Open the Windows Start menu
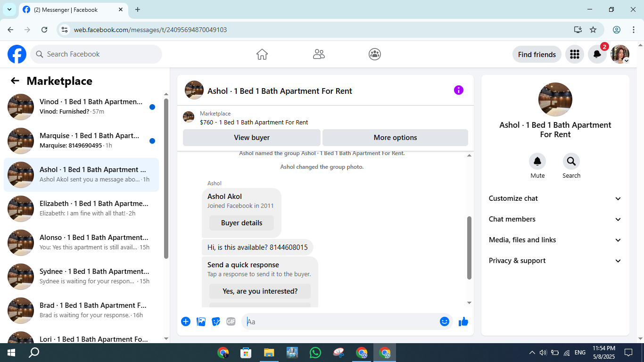The height and width of the screenshot is (362, 644). (x=11, y=353)
